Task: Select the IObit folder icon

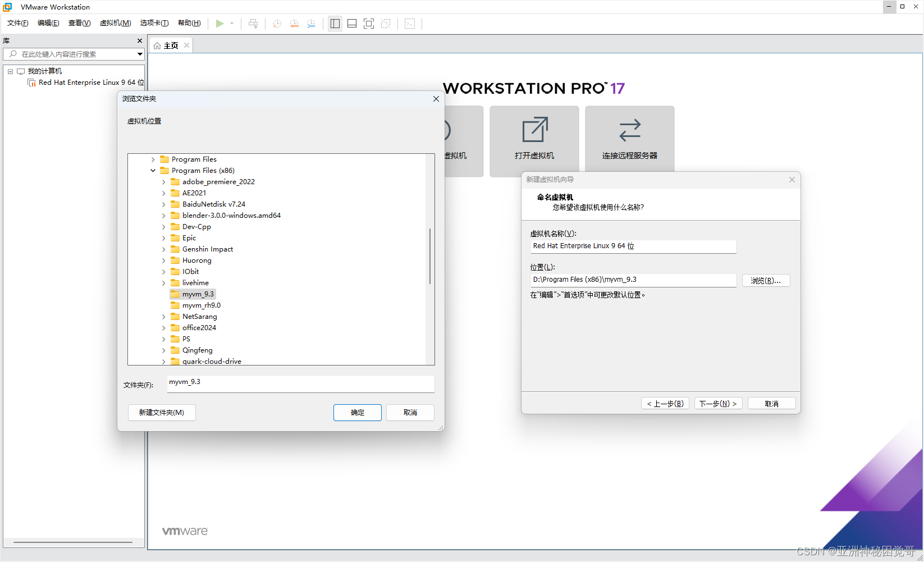Action: [x=175, y=272]
